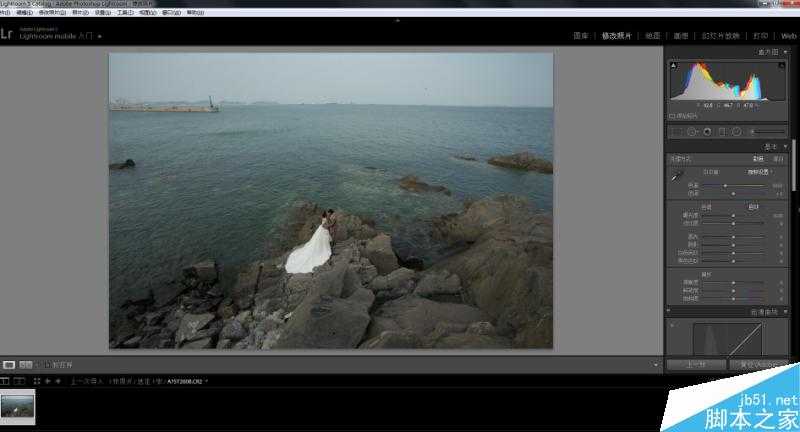Pick the White Balance eyedropper tool
Viewport: 800px width, 432px height.
tap(677, 176)
